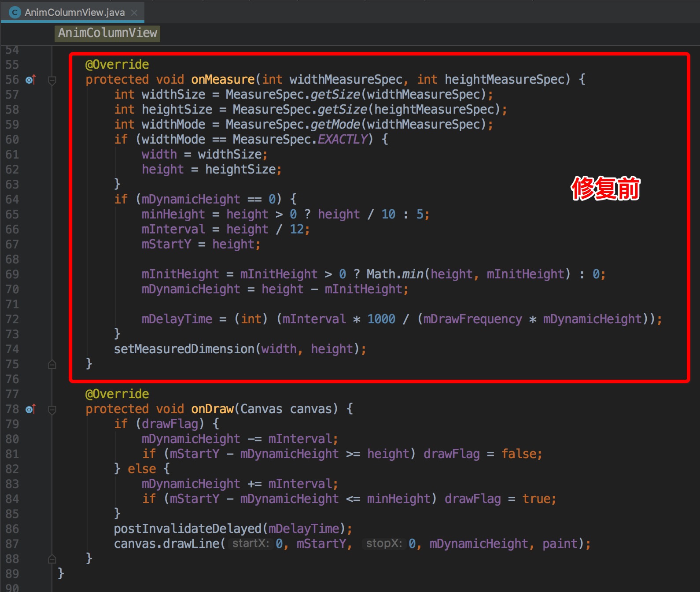This screenshot has width=700, height=592.
Task: Click heightSize declaration on line 58
Action: pos(177,110)
